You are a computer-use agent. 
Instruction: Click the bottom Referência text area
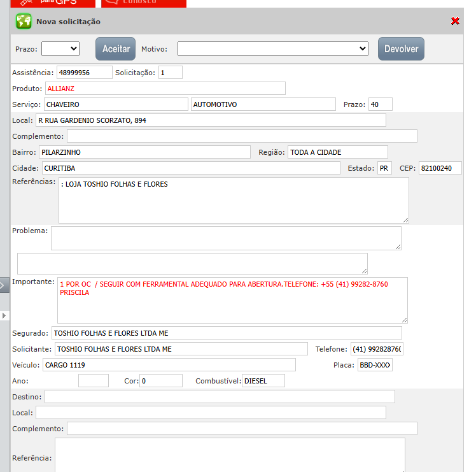tap(230, 455)
